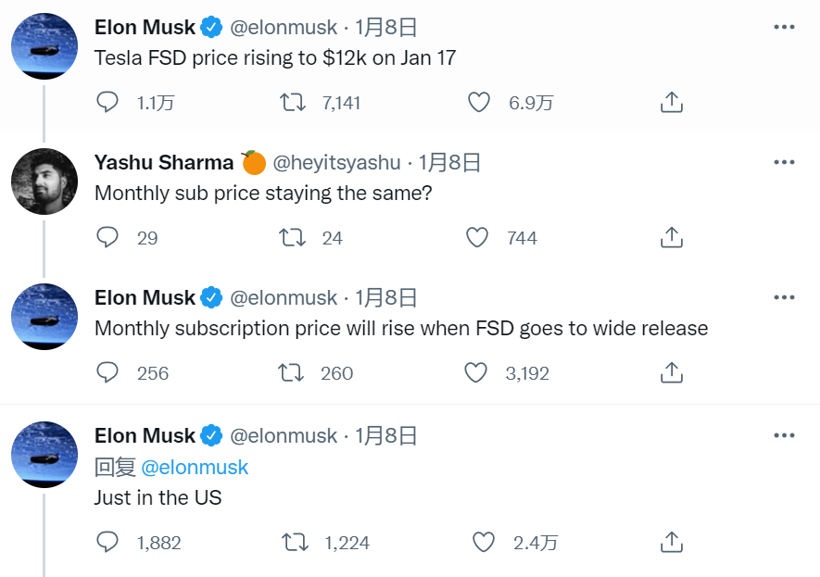
Task: Like the Tesla FSD $12k tweet
Action: click(x=479, y=102)
